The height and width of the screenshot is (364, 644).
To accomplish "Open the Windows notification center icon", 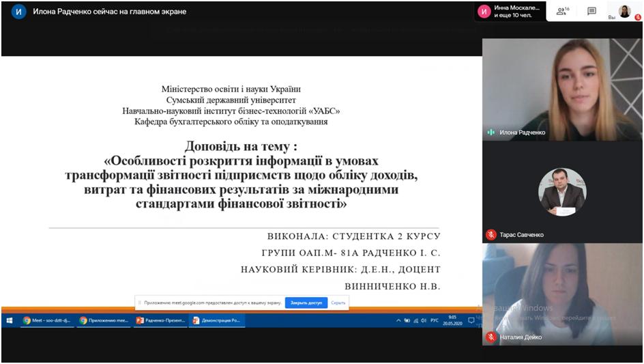I will pos(471,320).
